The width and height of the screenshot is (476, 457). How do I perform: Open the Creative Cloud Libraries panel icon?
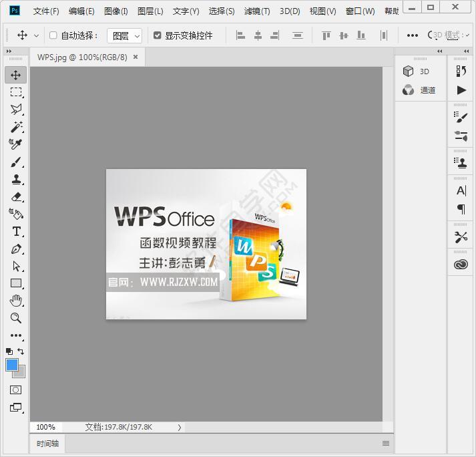click(x=461, y=265)
